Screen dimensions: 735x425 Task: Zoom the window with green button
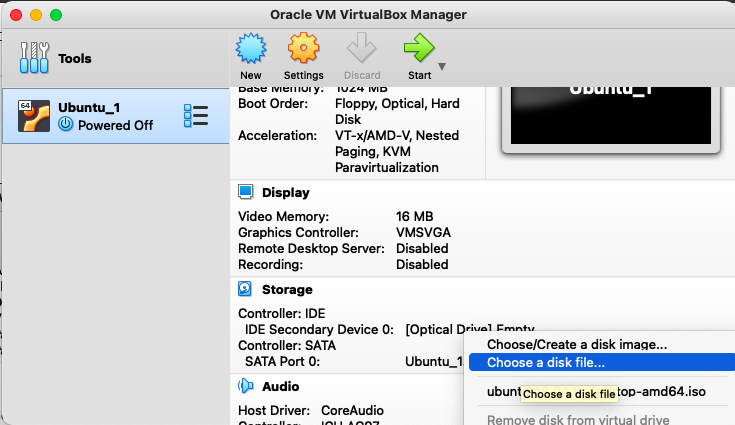coord(56,15)
